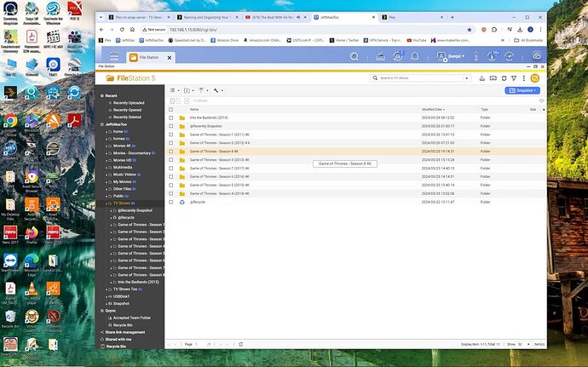Check Game of Thrones Season 8 4K checkbox
588x367 pixels.
(x=170, y=152)
